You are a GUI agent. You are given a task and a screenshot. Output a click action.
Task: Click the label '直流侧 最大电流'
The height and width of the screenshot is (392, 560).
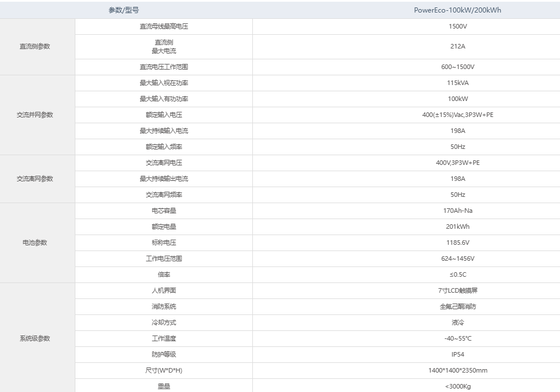coord(164,47)
